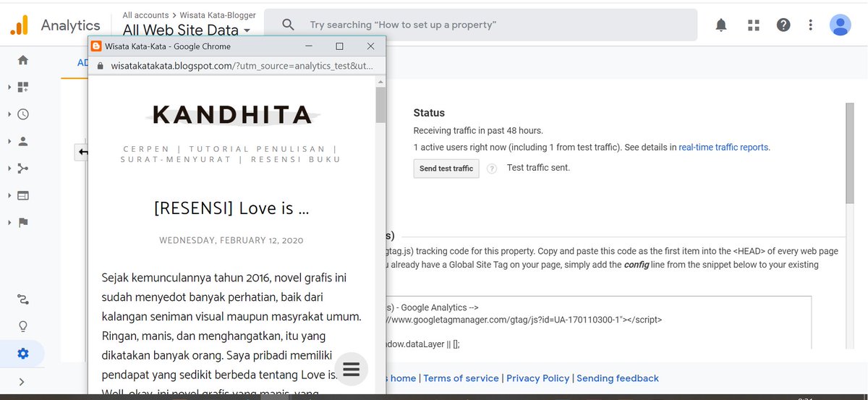
Task: Open Terms of service link
Action: coord(461,378)
